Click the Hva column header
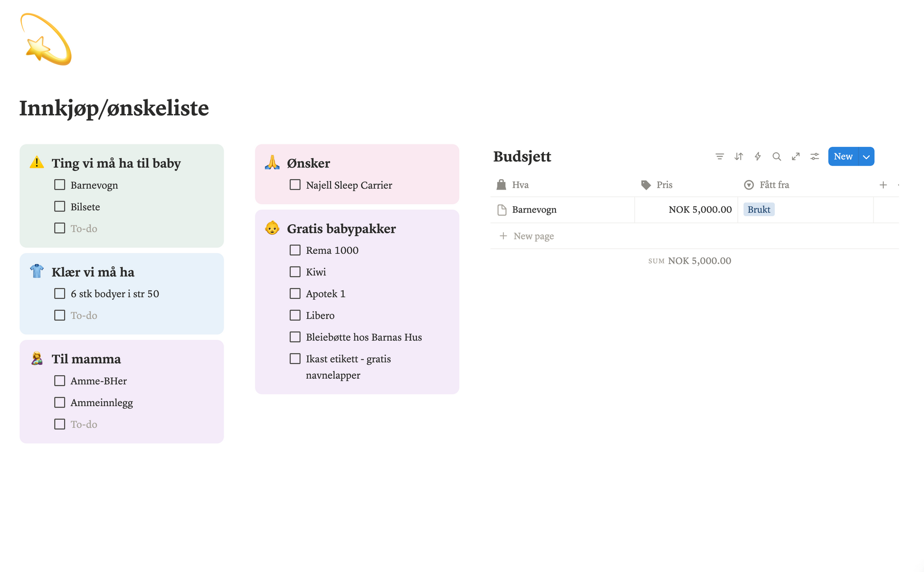The height and width of the screenshot is (572, 924). 520,185
